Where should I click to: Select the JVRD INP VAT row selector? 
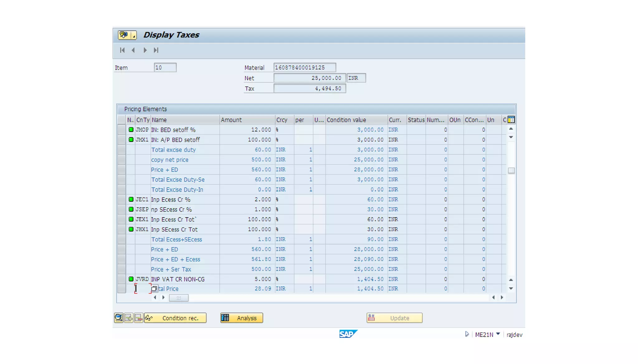pyautogui.click(x=121, y=279)
